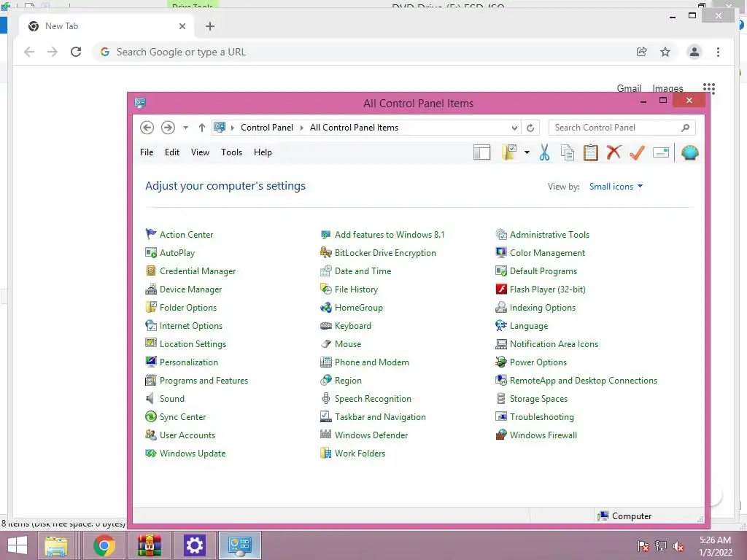The height and width of the screenshot is (560, 747).
Task: Click the Chrome bookmark star icon
Action: coord(665,52)
